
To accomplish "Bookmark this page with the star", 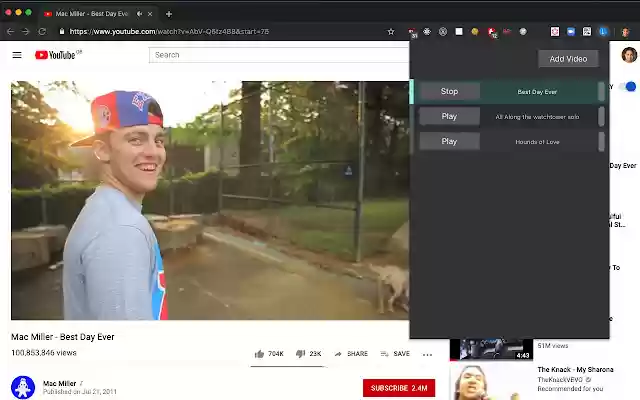I will 391,31.
